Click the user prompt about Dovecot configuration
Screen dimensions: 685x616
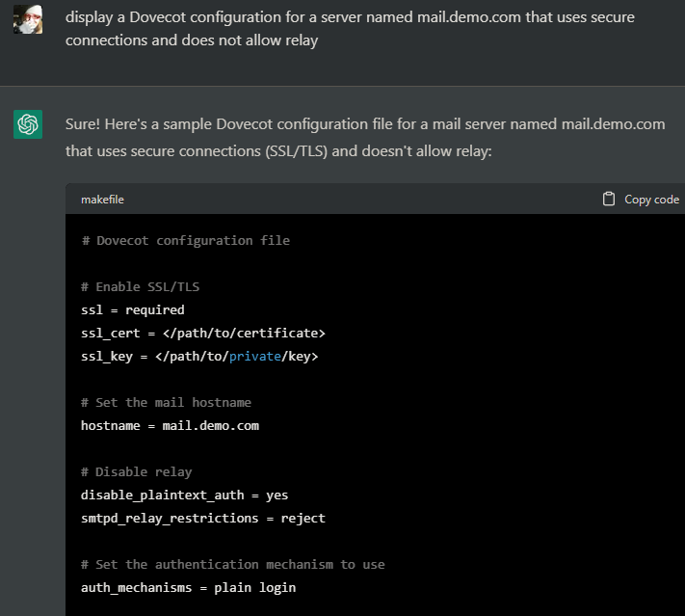350,28
